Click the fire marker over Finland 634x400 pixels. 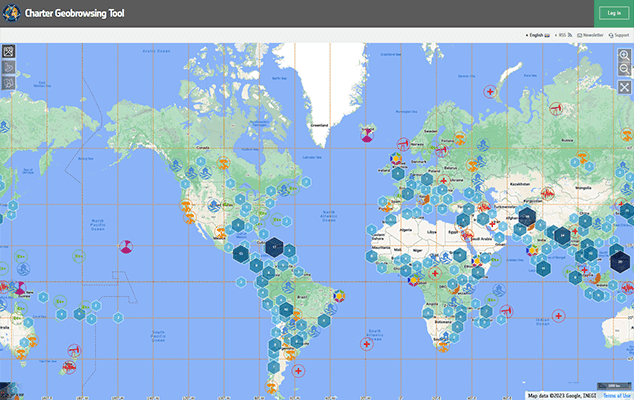tap(459, 138)
